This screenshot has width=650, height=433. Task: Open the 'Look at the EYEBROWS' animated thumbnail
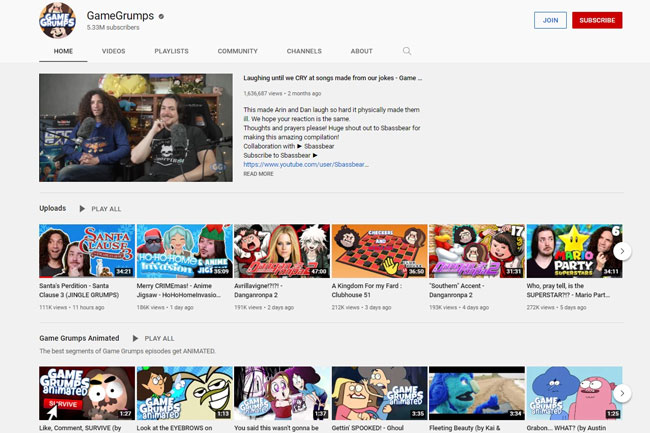point(184,393)
